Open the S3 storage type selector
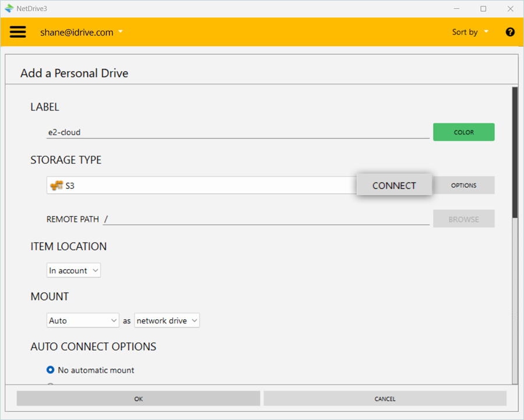524x420 pixels. [201, 185]
